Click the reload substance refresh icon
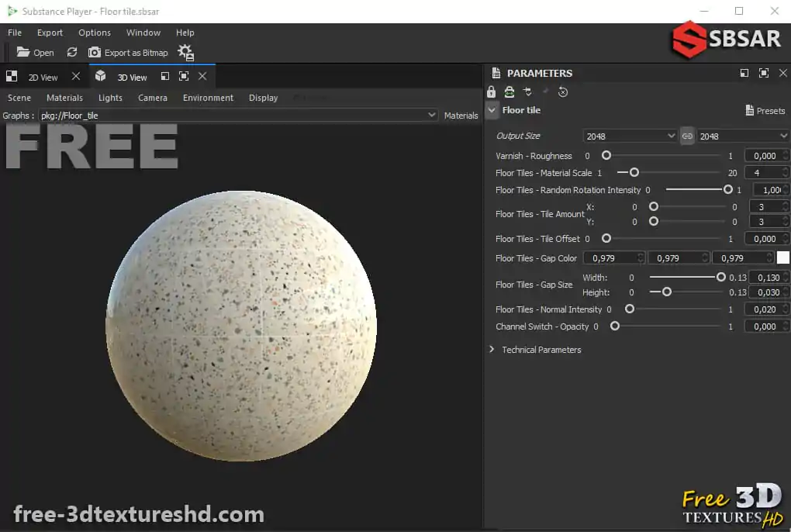Screen dimensions: 791x532 (72, 53)
